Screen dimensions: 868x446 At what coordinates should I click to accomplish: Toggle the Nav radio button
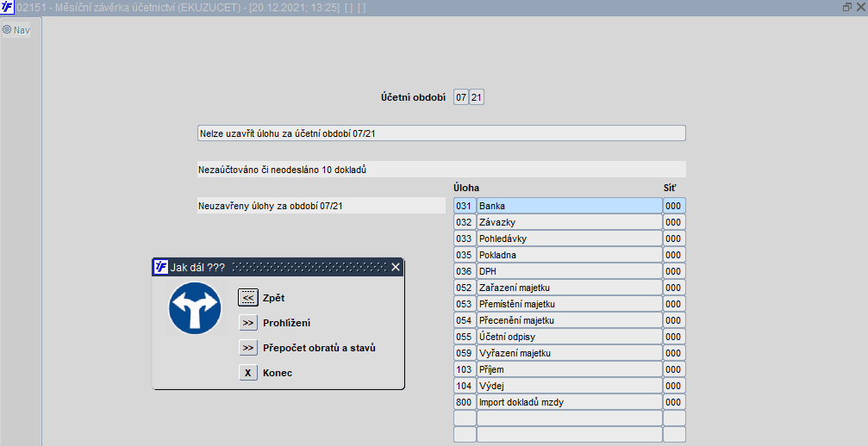[x=7, y=29]
